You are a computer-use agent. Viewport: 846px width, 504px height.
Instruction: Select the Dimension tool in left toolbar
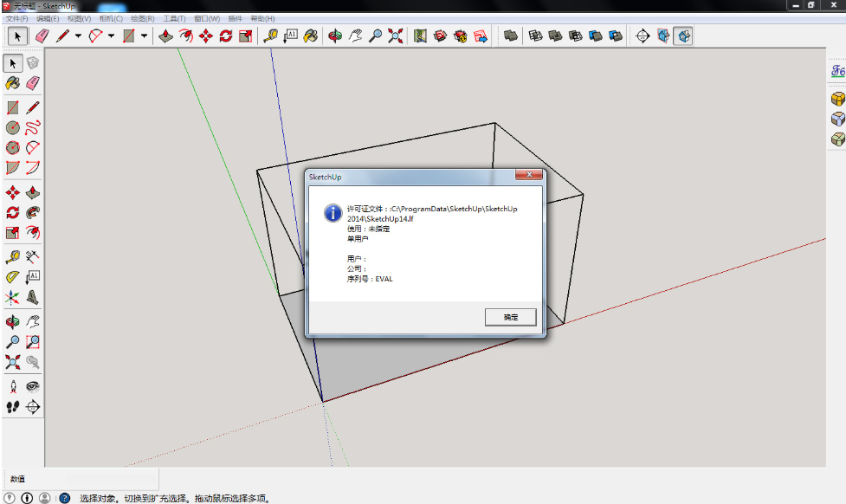point(33,256)
